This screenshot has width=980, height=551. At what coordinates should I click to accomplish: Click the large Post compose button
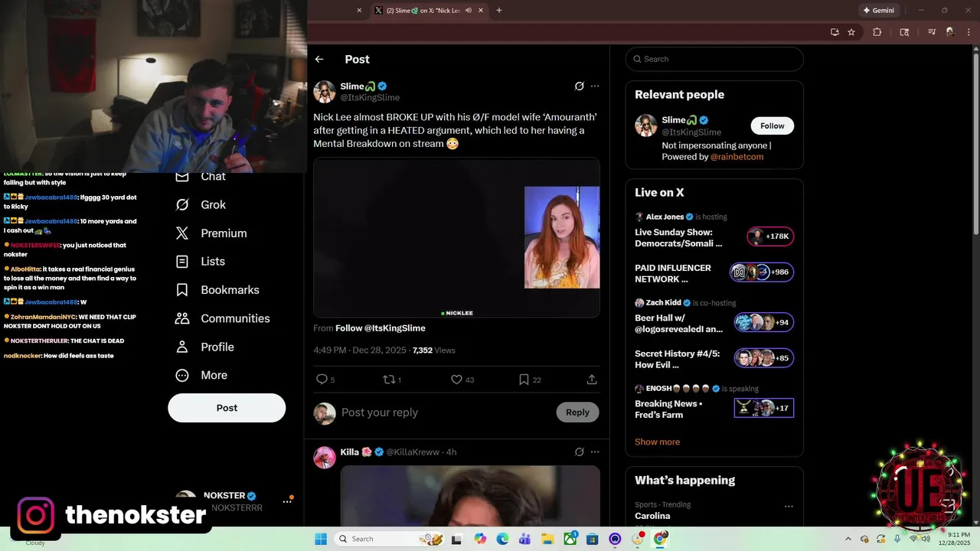pyautogui.click(x=227, y=408)
